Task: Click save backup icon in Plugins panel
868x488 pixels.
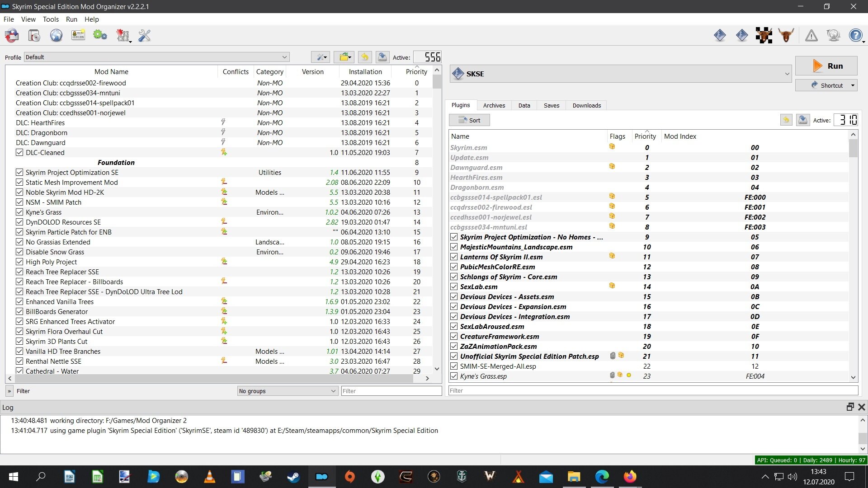Action: tap(803, 120)
